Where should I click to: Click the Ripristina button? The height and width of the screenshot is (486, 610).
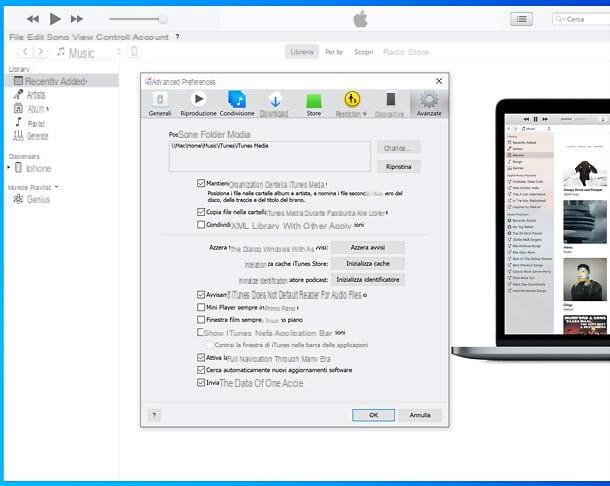pos(398,167)
